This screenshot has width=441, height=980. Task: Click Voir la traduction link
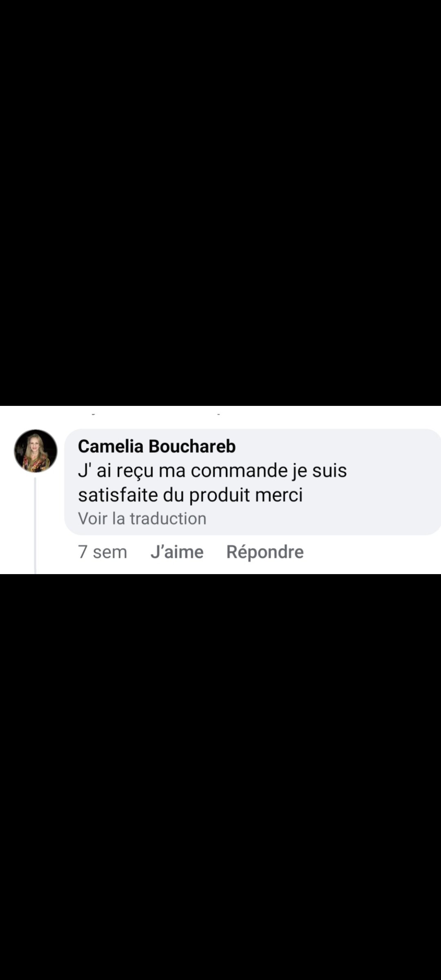(142, 518)
